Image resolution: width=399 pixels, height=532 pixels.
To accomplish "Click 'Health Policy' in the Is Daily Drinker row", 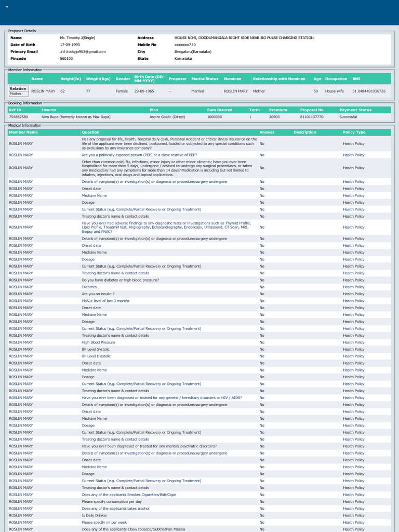I will tap(353, 515).
